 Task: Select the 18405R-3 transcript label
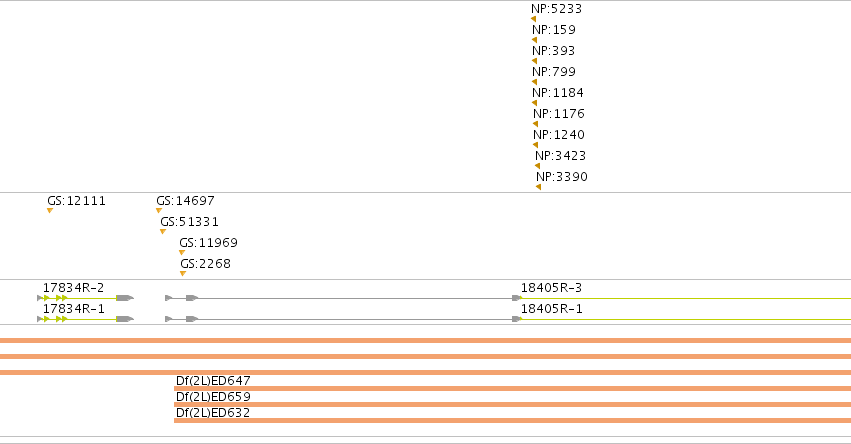[551, 288]
